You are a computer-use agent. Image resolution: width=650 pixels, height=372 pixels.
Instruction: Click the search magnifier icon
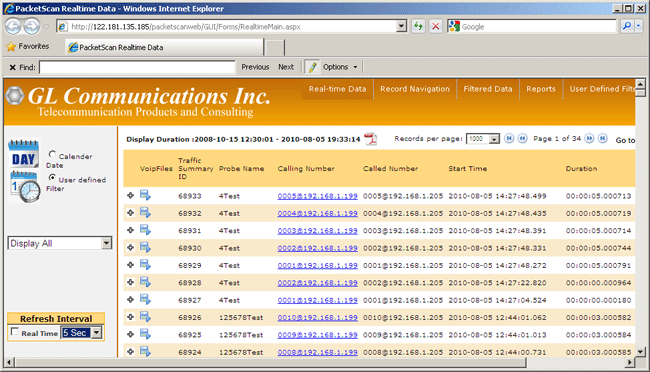click(x=626, y=26)
